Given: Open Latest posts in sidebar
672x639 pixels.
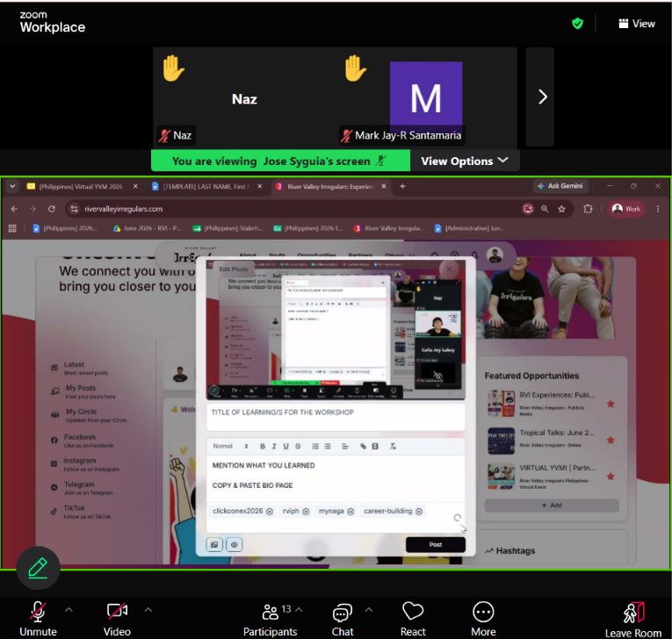Looking at the screenshot, I should [x=79, y=369].
